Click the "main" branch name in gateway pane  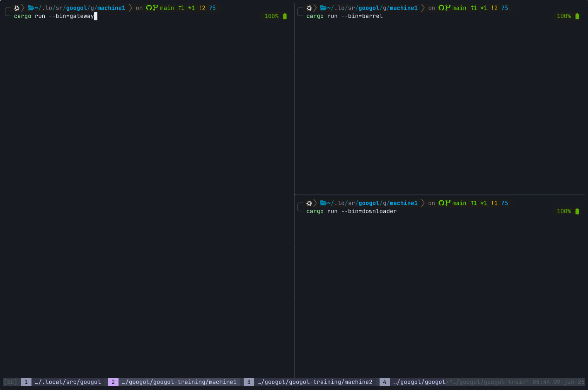(167, 8)
